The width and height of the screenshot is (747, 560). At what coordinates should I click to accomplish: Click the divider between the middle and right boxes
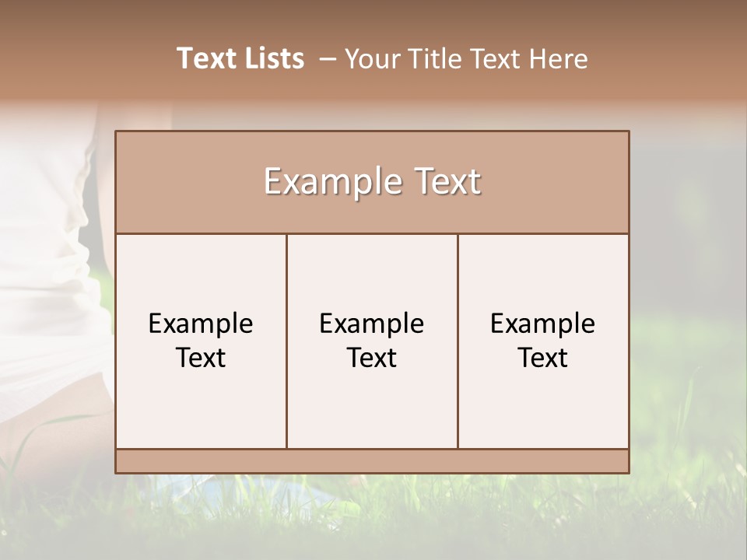(x=458, y=341)
